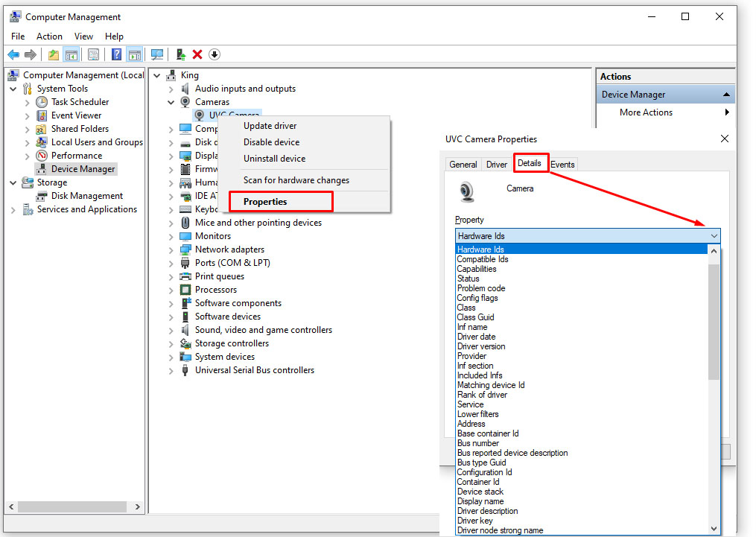Image resolution: width=756 pixels, height=537 pixels.
Task: Click the Network adapters device category
Action: click(x=229, y=250)
